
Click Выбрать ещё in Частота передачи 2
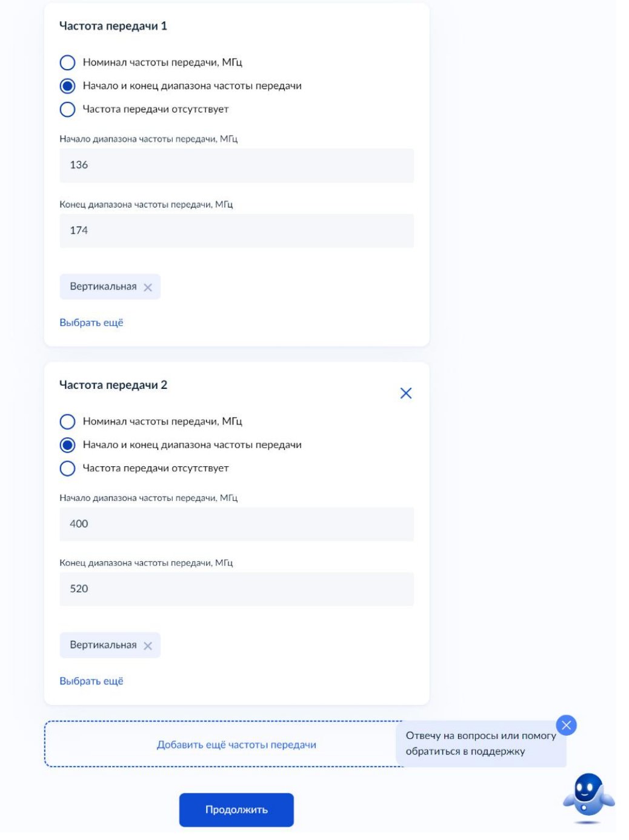point(92,681)
